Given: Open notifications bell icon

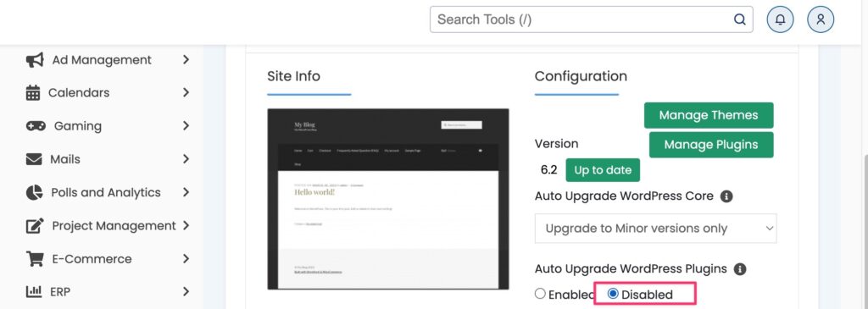Looking at the screenshot, I should pos(780,19).
